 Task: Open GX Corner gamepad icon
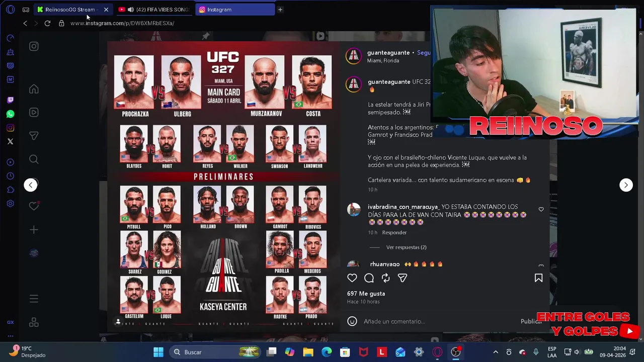point(26,10)
